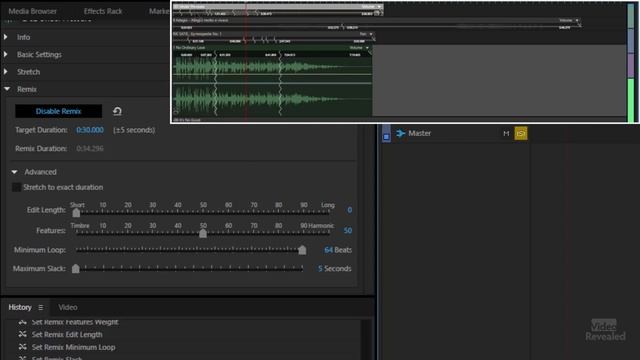Expand the Info section
This screenshot has height=360, width=640.
pyautogui.click(x=6, y=37)
